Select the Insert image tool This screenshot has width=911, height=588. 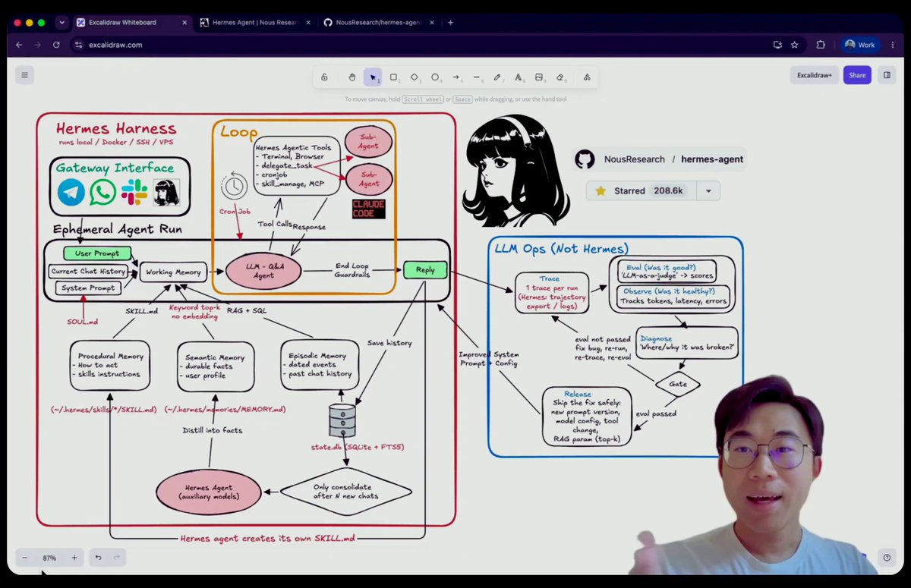click(x=539, y=77)
